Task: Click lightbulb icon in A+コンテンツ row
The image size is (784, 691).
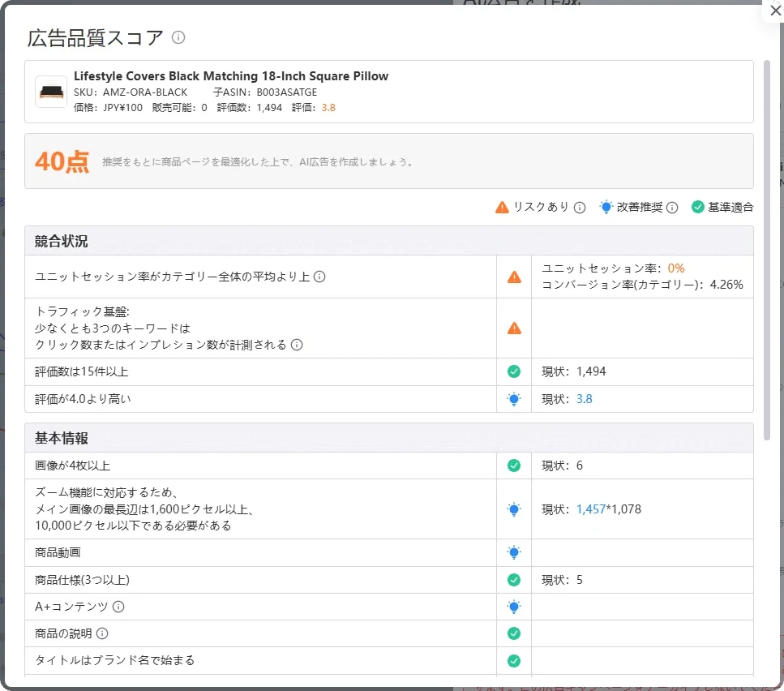Action: pyautogui.click(x=514, y=607)
